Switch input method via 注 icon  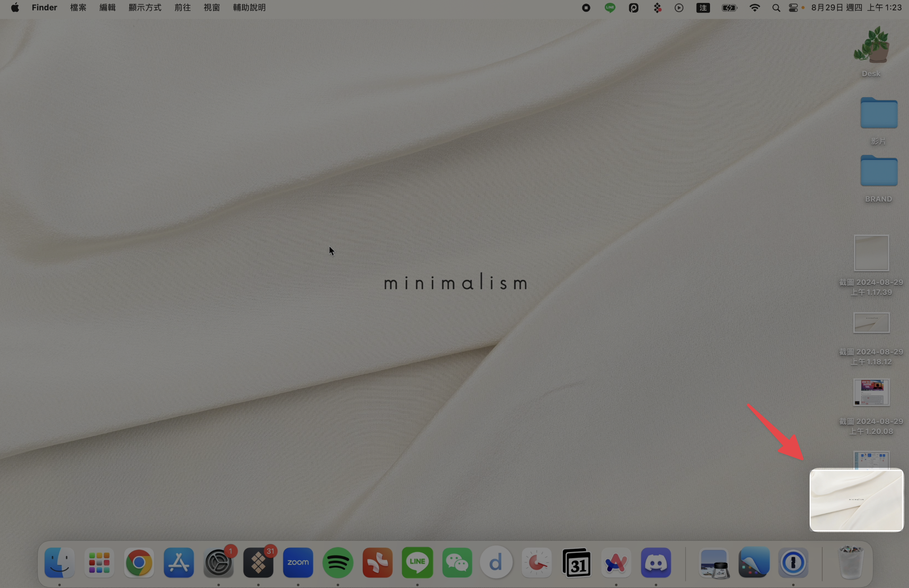click(x=703, y=8)
